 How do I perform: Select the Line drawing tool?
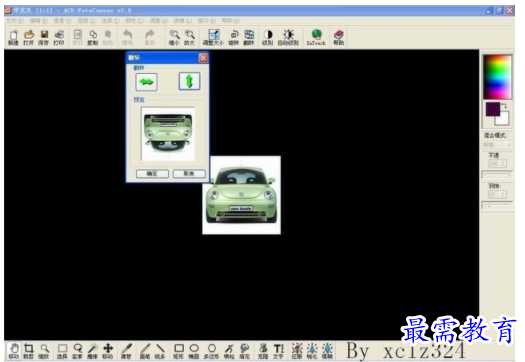pos(160,351)
